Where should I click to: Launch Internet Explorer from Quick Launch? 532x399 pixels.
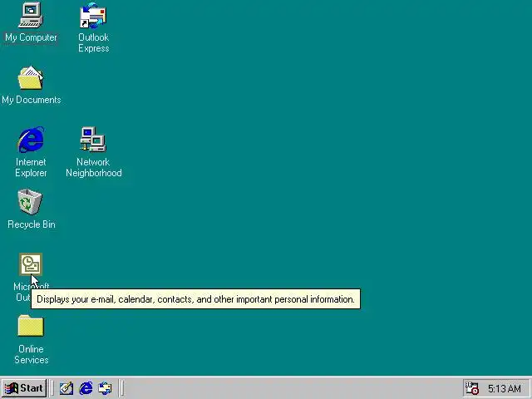tap(86, 388)
